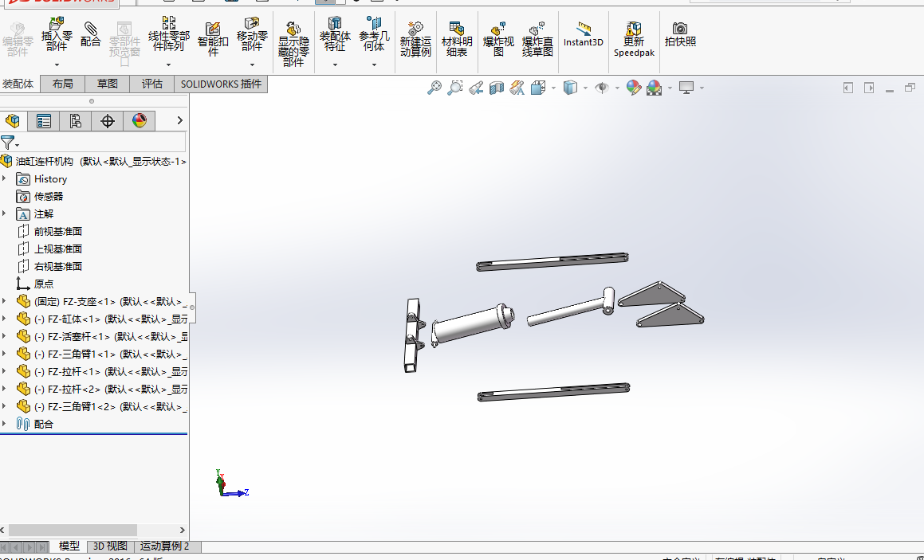This screenshot has height=560, width=924.
Task: Open dropdown arrow under Insert Components
Action: pyautogui.click(x=57, y=65)
